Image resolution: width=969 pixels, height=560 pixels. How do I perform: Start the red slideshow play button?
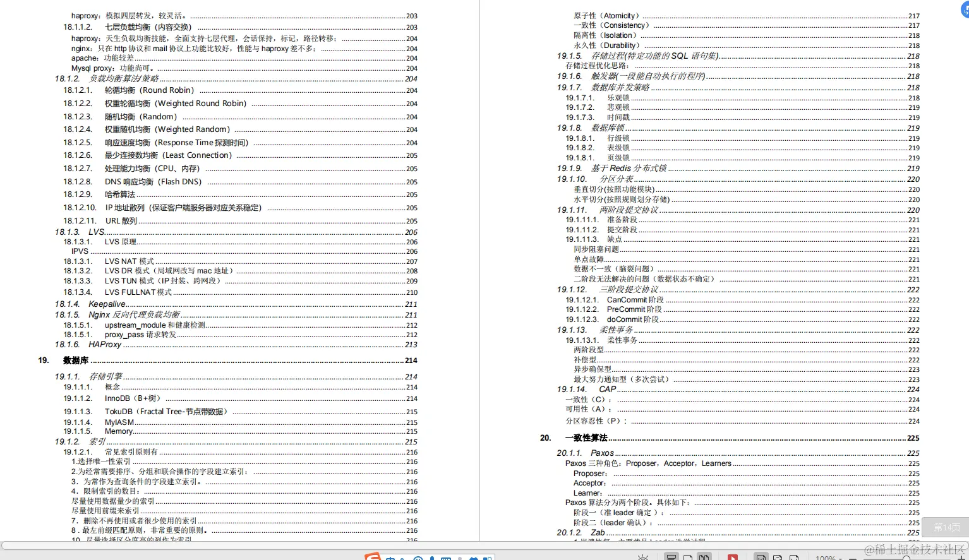(732, 557)
